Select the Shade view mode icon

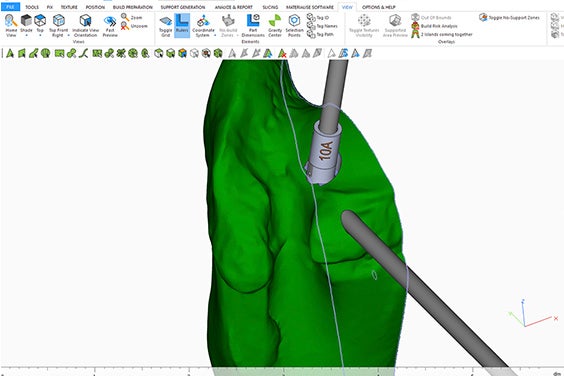click(26, 21)
